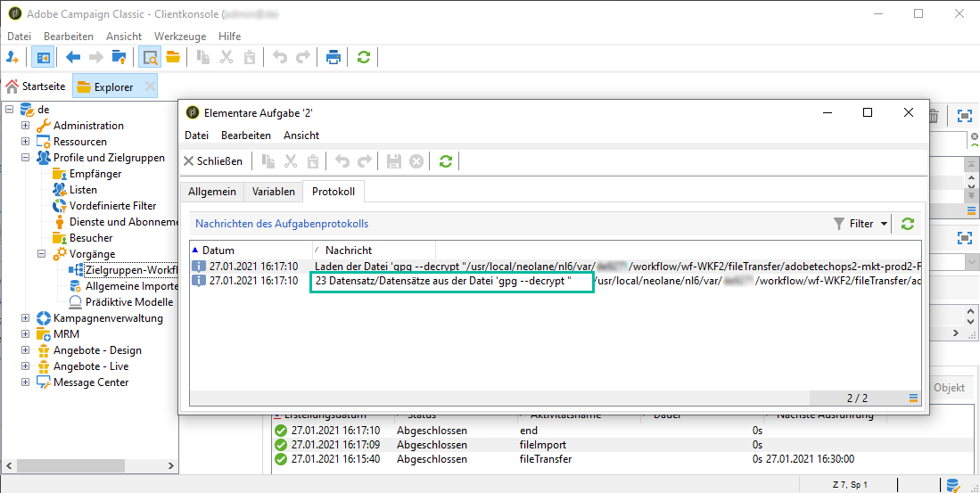Click list options icon beside 2 / 2 counter
980x493 pixels.
tap(913, 398)
